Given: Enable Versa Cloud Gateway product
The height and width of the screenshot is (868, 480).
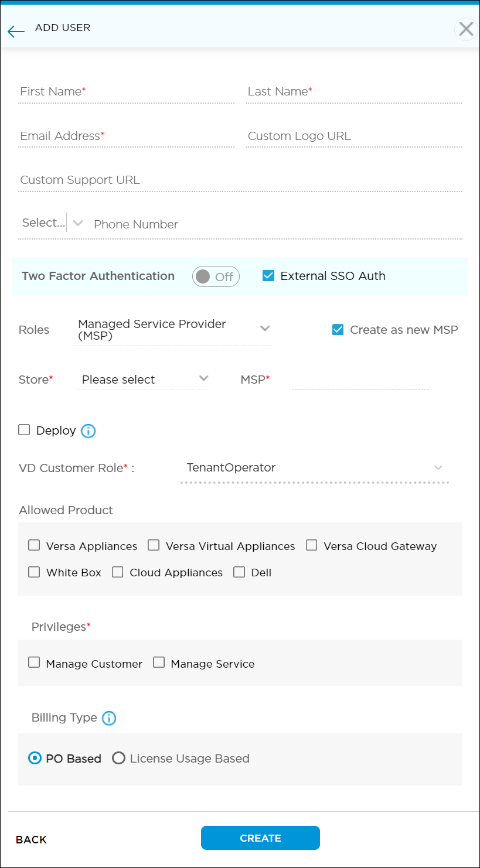Looking at the screenshot, I should 311,545.
